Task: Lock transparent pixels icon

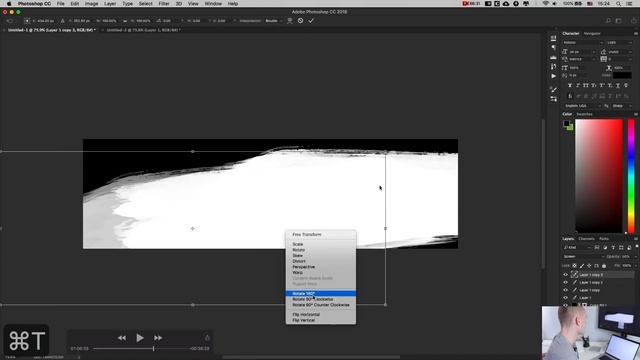Action: coord(574,266)
